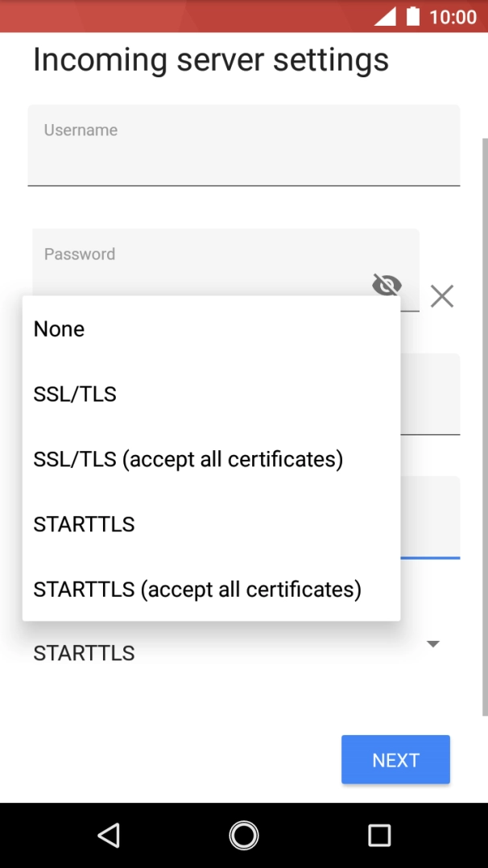Choose STARTTLS (accept all certificates)
The image size is (488, 868).
click(x=197, y=589)
